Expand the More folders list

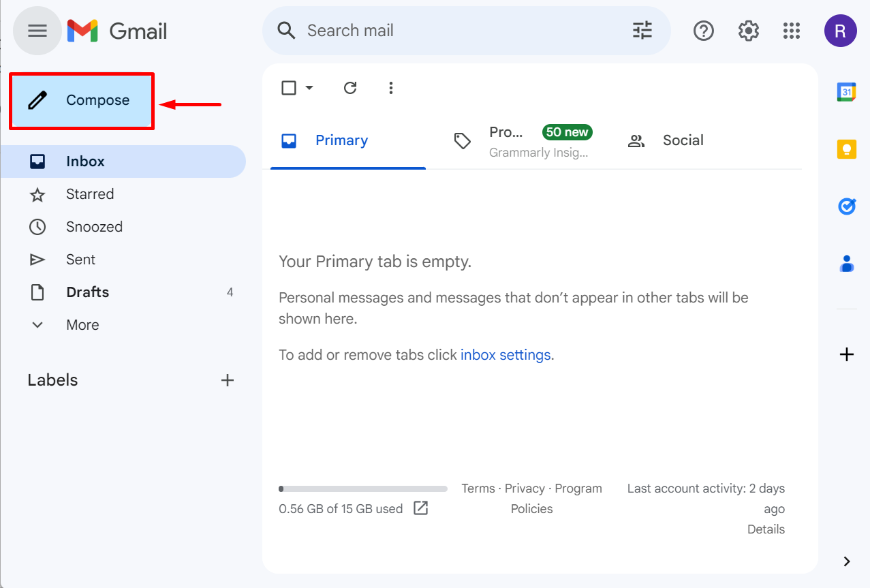[82, 325]
